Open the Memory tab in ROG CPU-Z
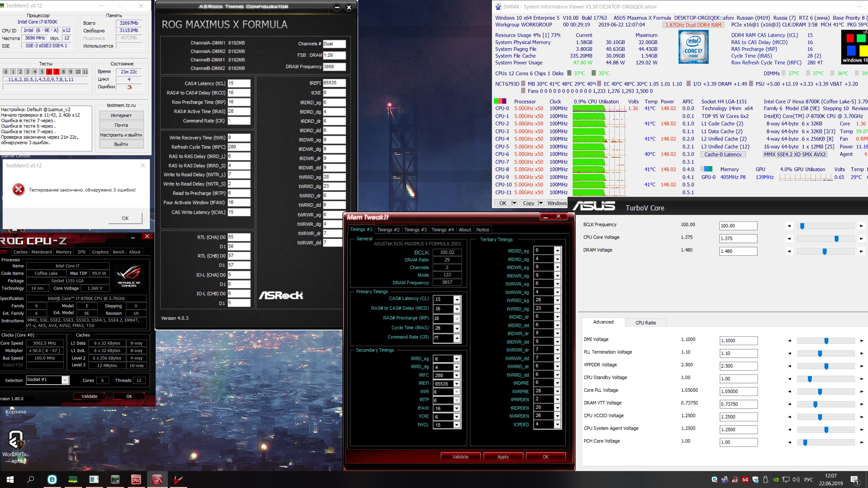The height and width of the screenshot is (488, 868). 64,252
